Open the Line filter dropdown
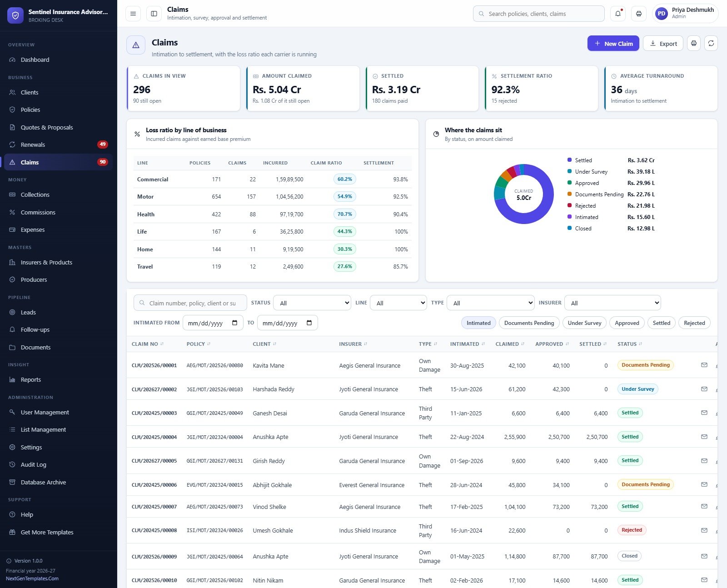The image size is (727, 588). (398, 303)
